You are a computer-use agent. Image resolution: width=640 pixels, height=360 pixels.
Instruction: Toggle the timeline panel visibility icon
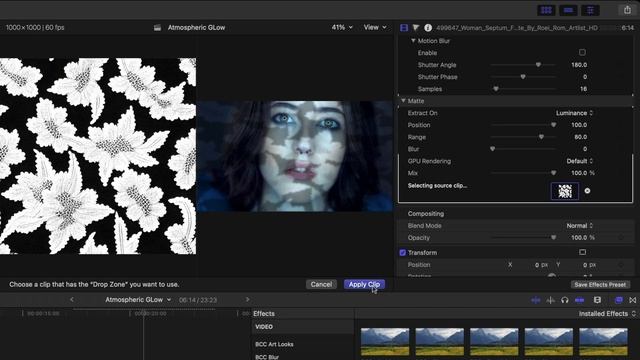(x=568, y=10)
